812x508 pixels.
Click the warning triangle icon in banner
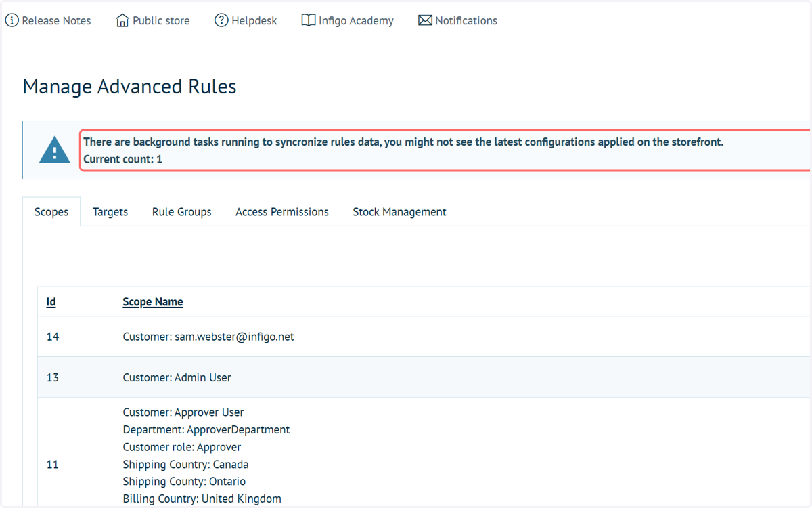55,150
